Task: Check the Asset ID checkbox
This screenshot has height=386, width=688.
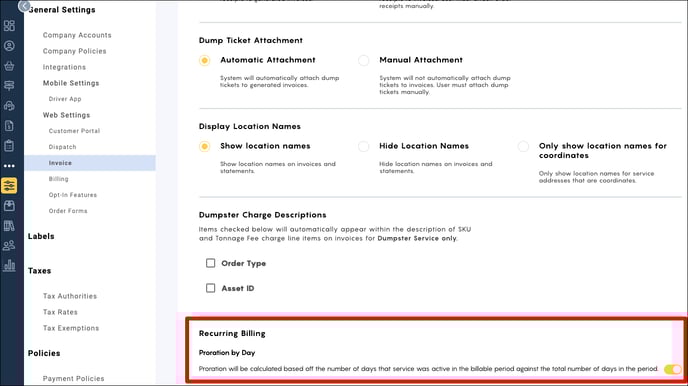Action: tap(211, 288)
